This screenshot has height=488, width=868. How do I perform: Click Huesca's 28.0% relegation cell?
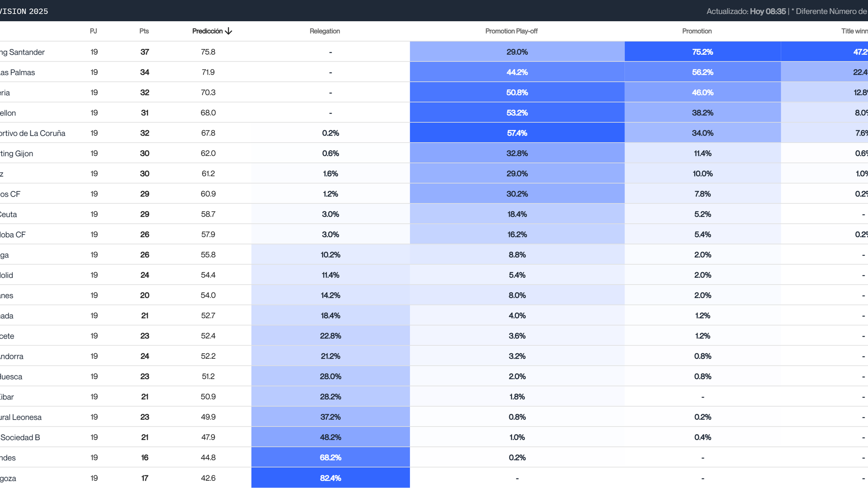330,376
